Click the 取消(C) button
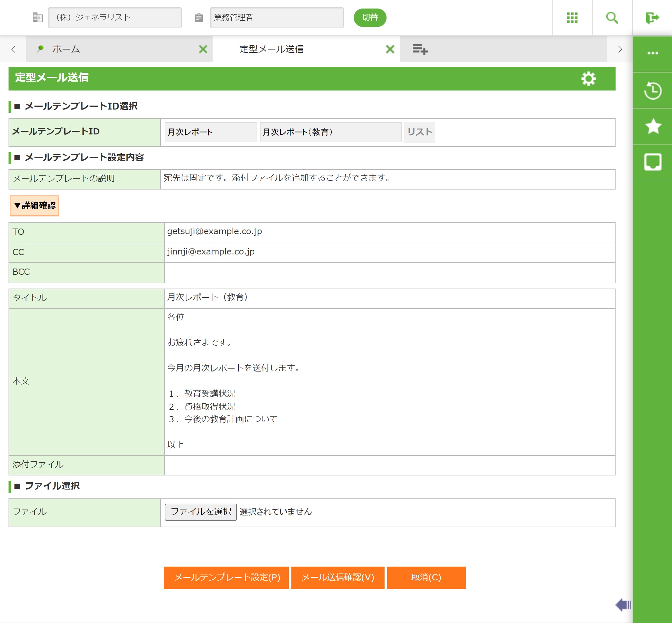The width and height of the screenshot is (672, 623). pyautogui.click(x=426, y=577)
